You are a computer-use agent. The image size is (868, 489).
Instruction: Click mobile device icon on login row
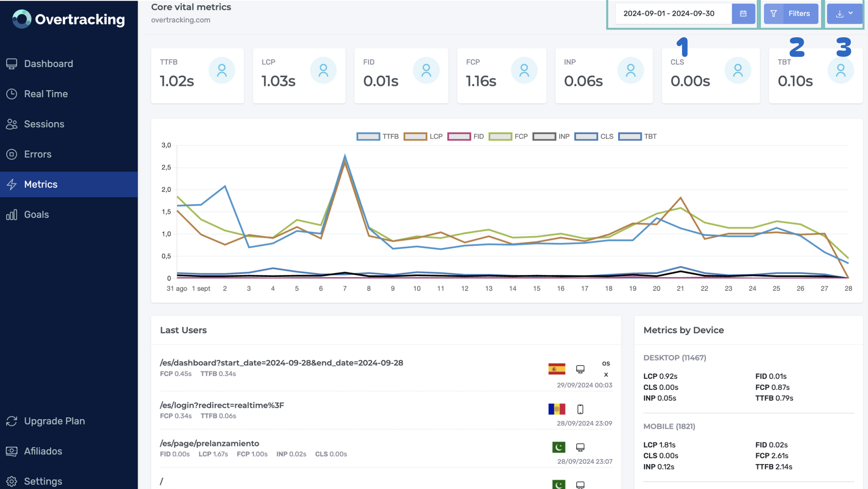(580, 409)
